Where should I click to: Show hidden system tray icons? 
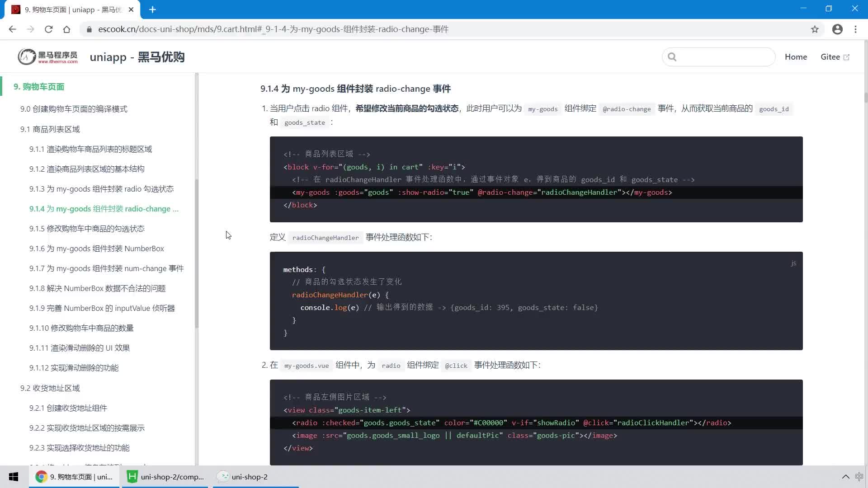tap(845, 477)
